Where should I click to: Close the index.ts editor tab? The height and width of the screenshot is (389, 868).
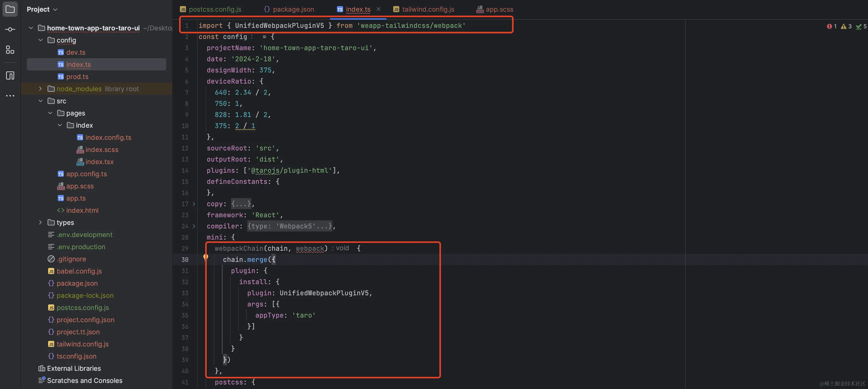tap(378, 9)
